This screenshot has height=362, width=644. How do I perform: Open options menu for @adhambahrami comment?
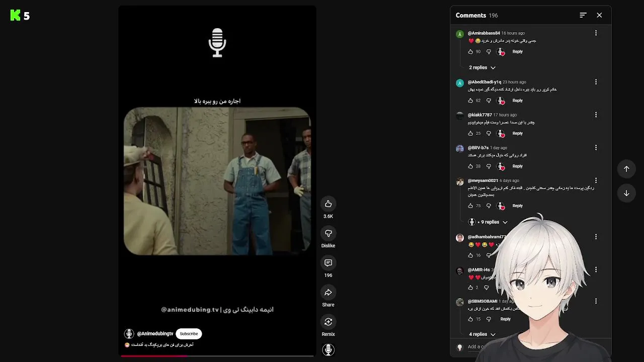click(596, 236)
